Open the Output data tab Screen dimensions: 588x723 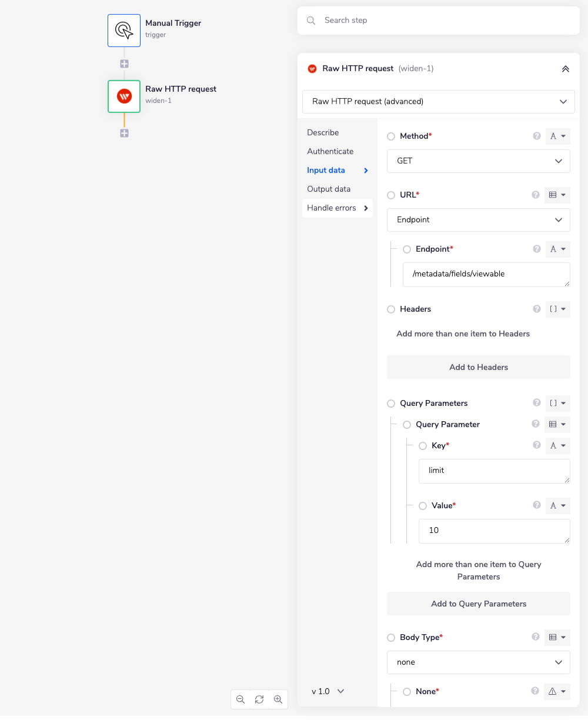click(328, 189)
